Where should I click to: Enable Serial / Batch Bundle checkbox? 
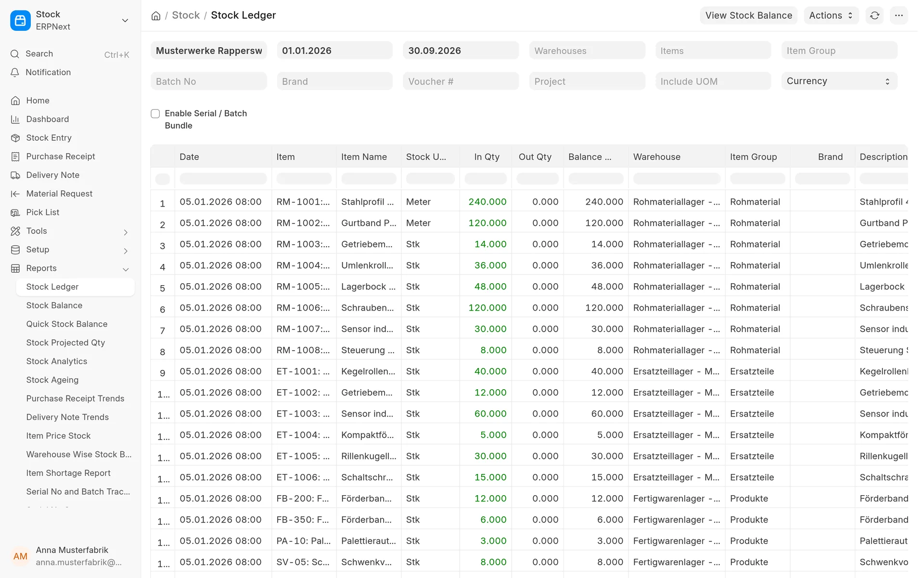pos(155,114)
